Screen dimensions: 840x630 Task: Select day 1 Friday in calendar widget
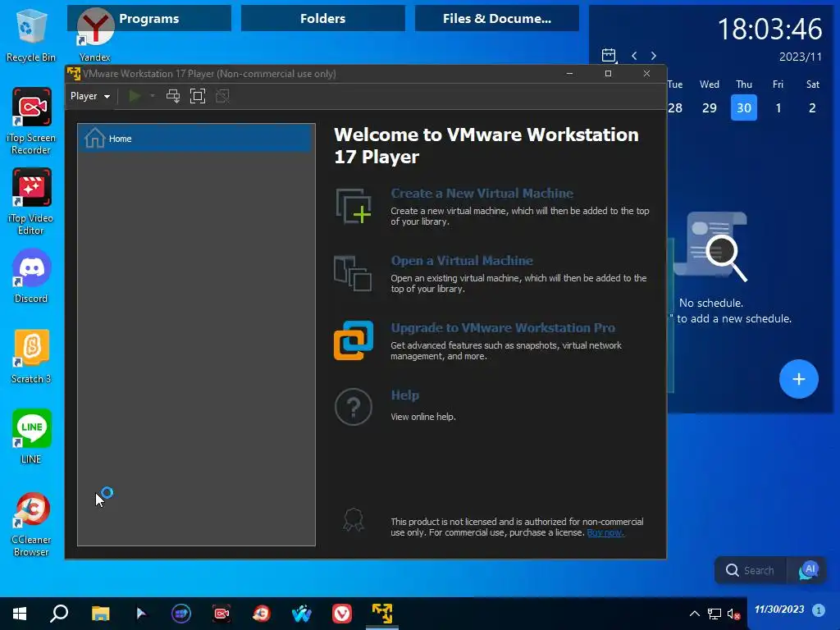coord(778,107)
